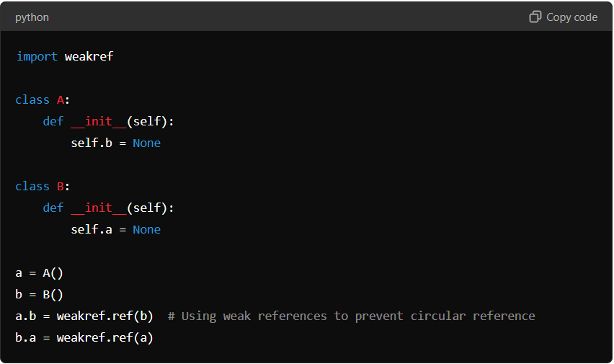
Task: Click the def keyword in class A
Action: click(x=53, y=122)
